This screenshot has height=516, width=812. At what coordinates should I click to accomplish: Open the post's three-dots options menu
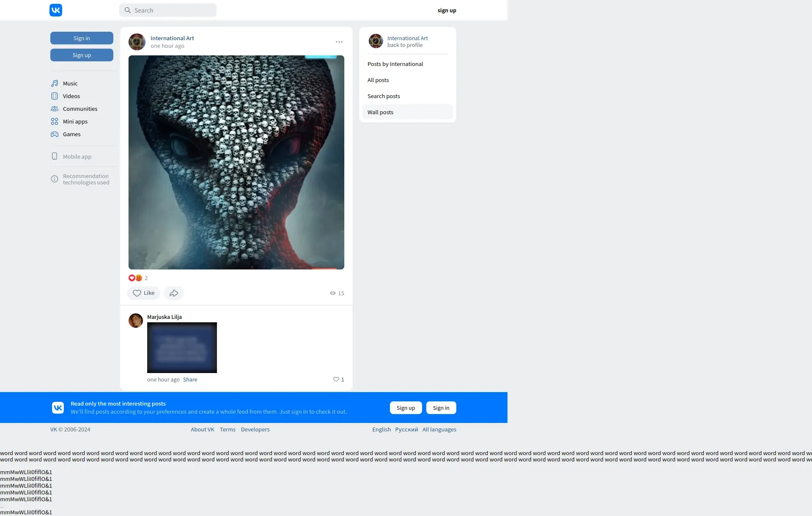[x=339, y=42]
